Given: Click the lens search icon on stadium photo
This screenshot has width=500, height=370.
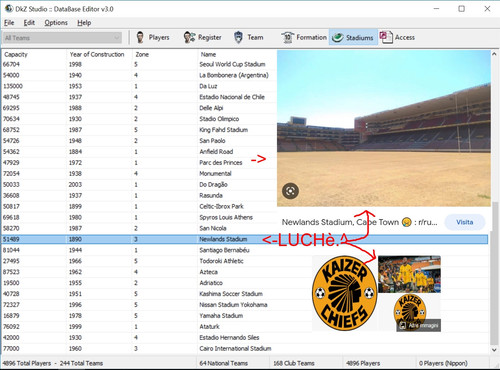Looking at the screenshot, I should coord(290,191).
